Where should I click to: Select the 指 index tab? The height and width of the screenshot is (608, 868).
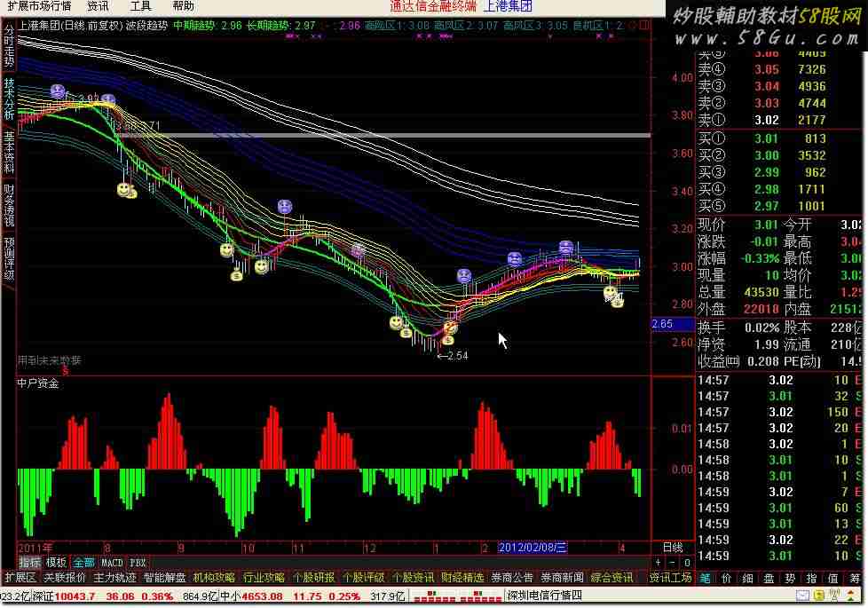[x=811, y=578]
